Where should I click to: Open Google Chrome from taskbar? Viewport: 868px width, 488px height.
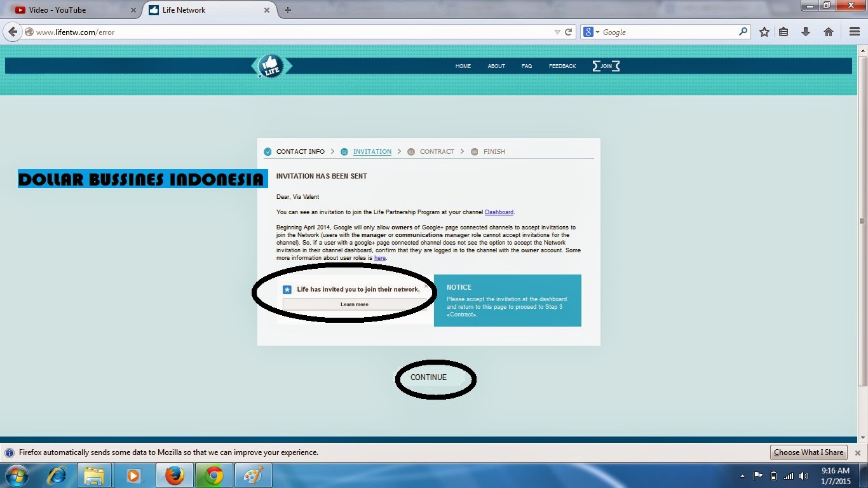(214, 475)
